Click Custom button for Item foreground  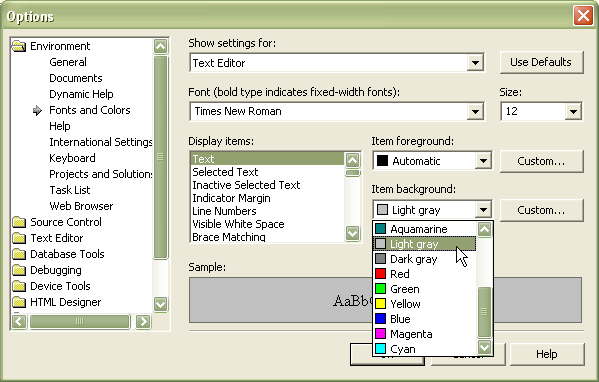pyautogui.click(x=541, y=161)
